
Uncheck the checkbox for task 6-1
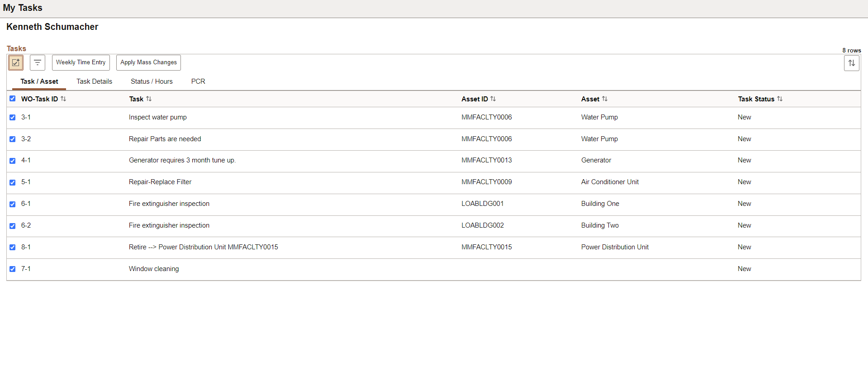[x=13, y=204]
